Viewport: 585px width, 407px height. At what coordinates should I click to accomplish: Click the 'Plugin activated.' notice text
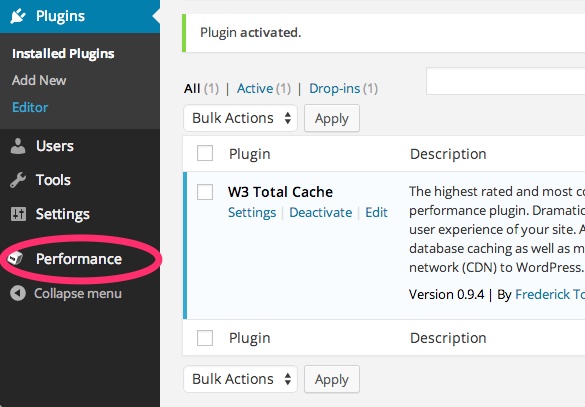(x=251, y=33)
